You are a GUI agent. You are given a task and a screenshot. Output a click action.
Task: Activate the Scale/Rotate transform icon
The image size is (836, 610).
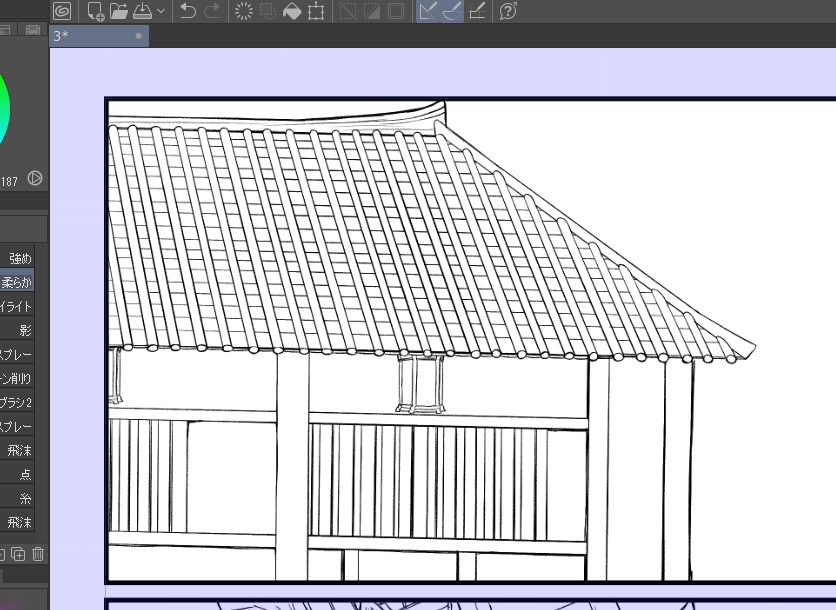[316, 11]
